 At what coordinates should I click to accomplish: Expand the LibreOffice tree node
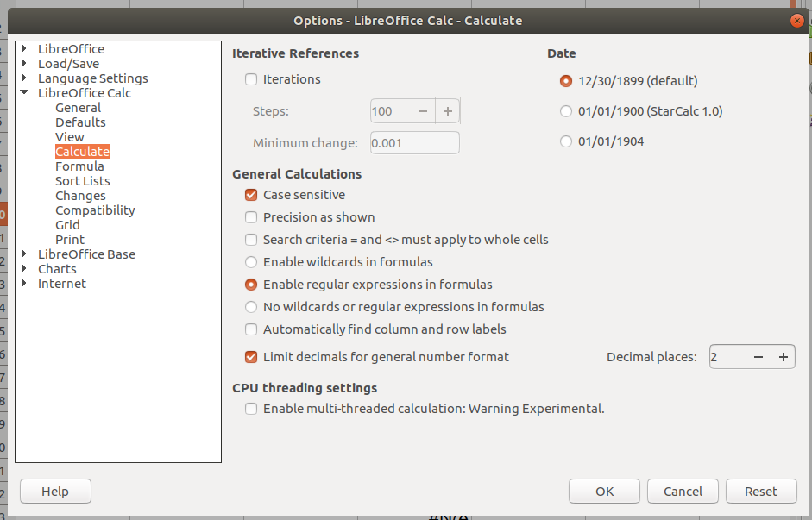[24, 49]
